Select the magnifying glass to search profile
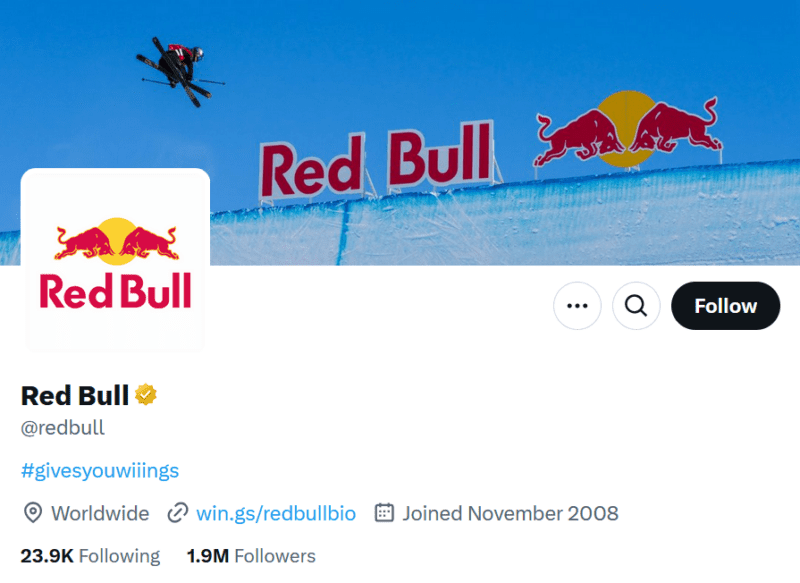This screenshot has height=583, width=800. [x=636, y=306]
